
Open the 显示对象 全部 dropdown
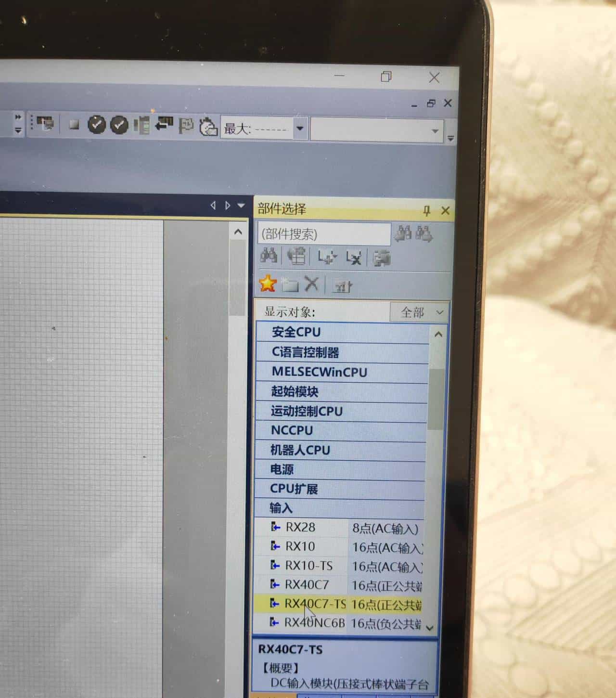(x=419, y=312)
